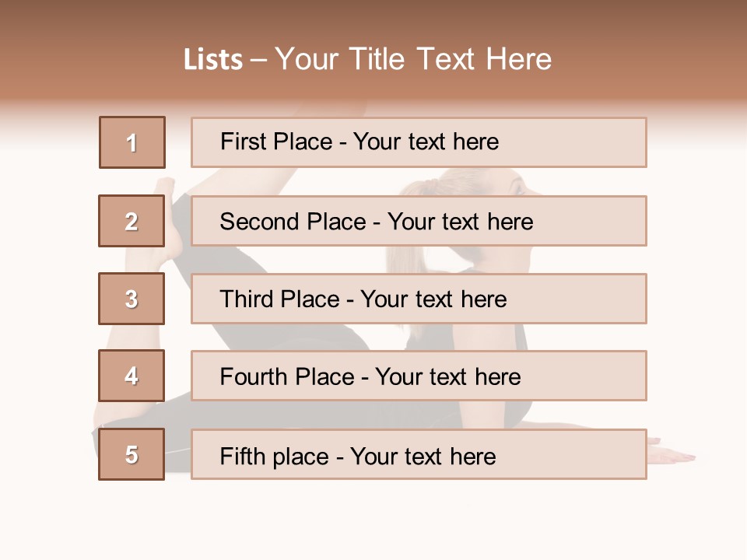Select the "Second Place" text box

419,221
